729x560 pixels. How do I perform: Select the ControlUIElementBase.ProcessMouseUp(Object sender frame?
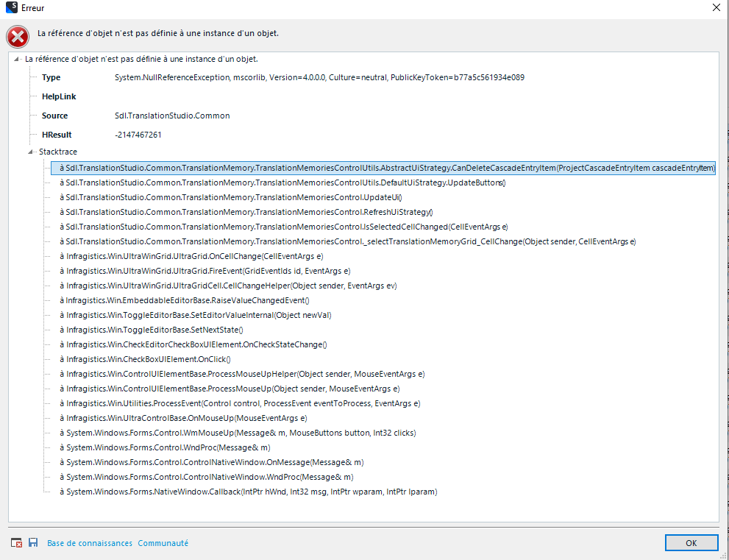(x=230, y=389)
